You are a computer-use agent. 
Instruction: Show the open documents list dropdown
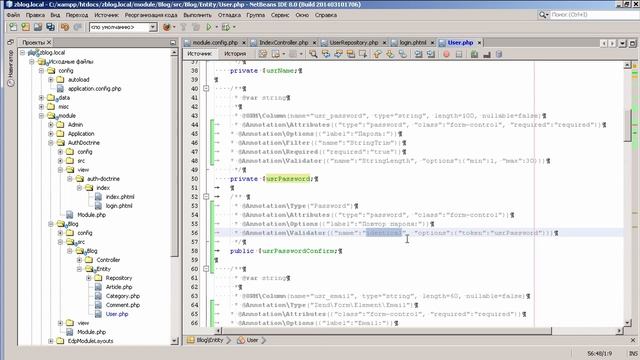[x=622, y=43]
